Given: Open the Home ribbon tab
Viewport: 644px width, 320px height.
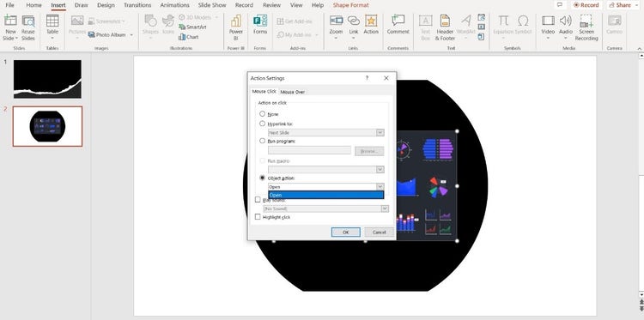Looking at the screenshot, I should [33, 5].
